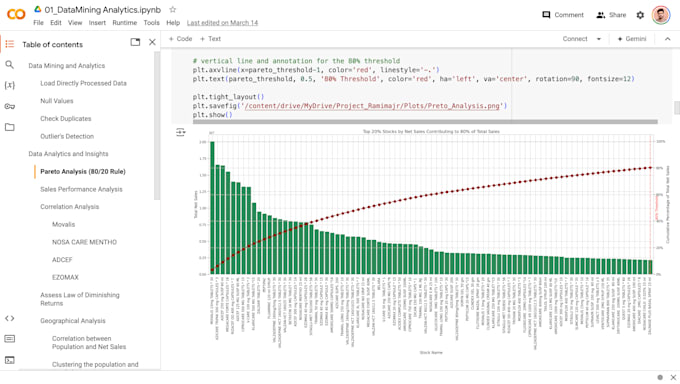Open the Variables {x} panel icon

pyautogui.click(x=10, y=85)
